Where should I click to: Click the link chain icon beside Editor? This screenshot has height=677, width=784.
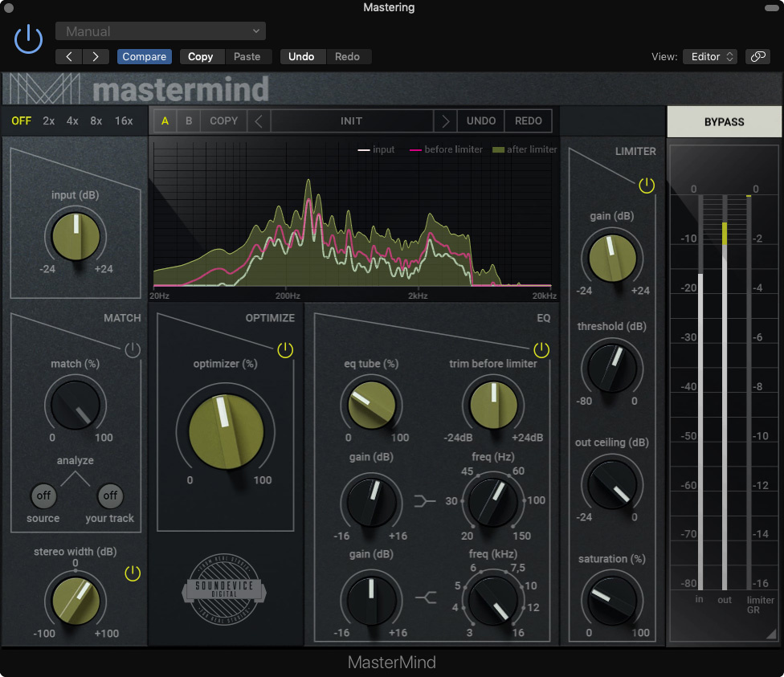tap(757, 57)
